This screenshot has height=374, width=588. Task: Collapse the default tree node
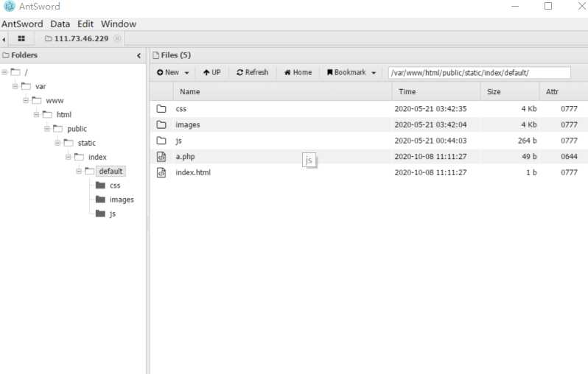pyautogui.click(x=79, y=172)
